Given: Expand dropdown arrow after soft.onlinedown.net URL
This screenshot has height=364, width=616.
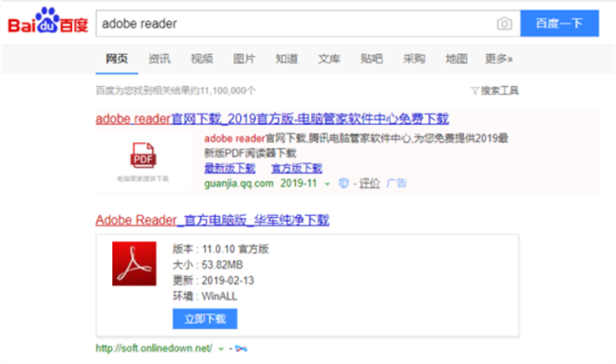Looking at the screenshot, I should click(220, 346).
